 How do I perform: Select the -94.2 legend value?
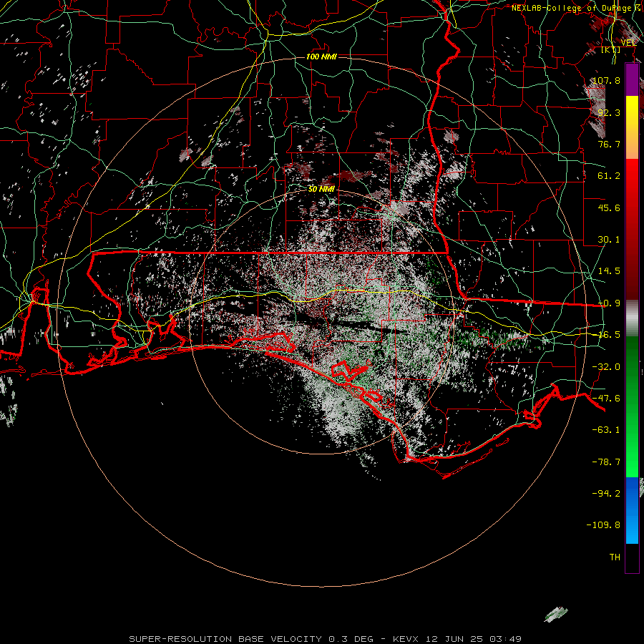click(x=606, y=493)
